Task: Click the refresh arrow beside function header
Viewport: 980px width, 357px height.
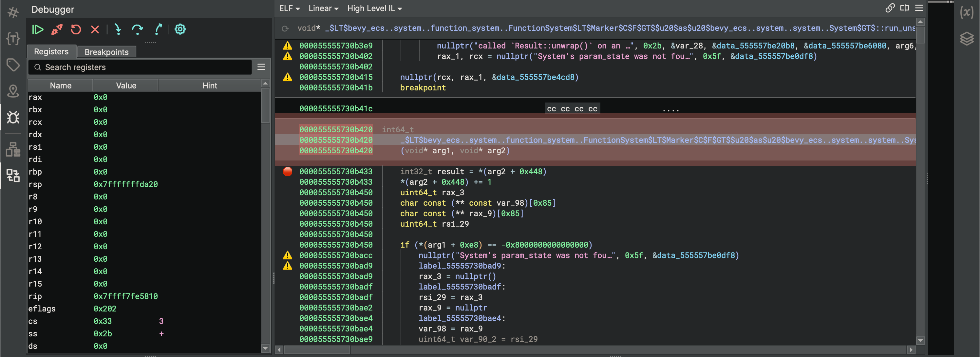Action: pos(285,28)
